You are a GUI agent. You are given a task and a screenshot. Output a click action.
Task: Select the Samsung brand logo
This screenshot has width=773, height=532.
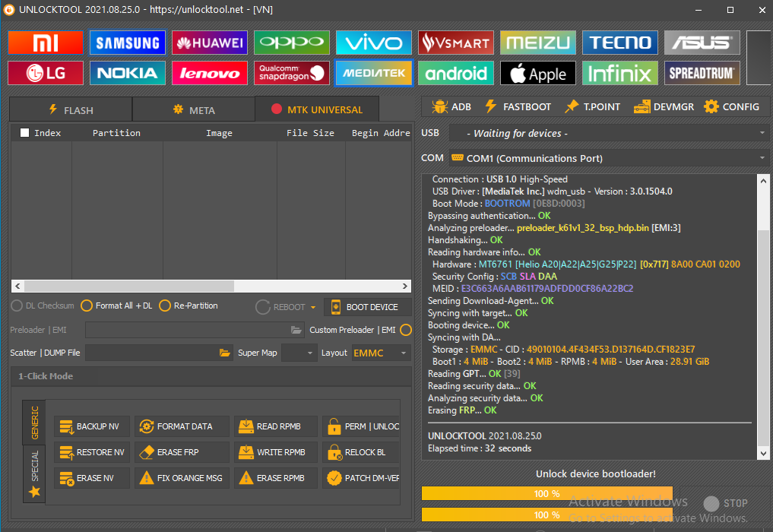[128, 43]
